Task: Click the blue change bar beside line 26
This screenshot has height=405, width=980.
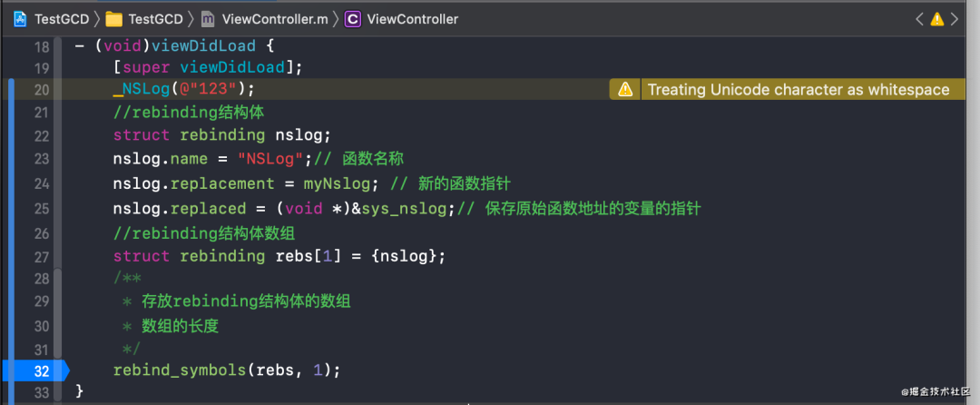Action: tap(10, 232)
